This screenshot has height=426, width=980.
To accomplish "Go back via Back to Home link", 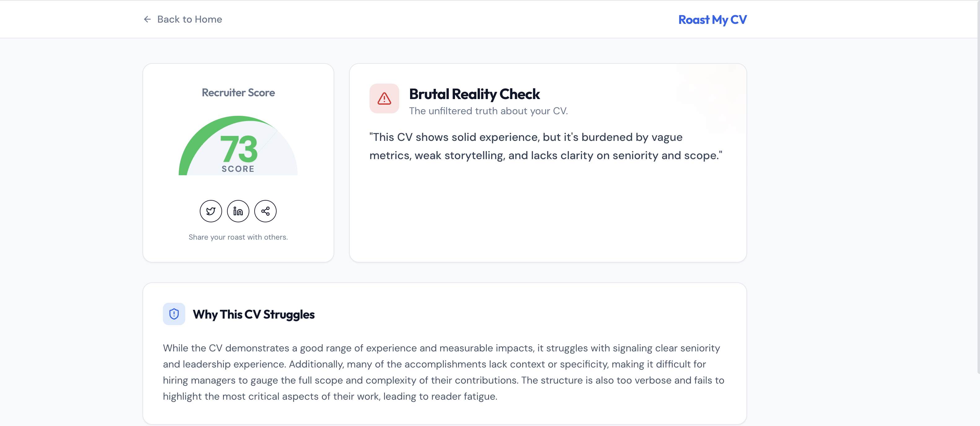I will pos(189,19).
